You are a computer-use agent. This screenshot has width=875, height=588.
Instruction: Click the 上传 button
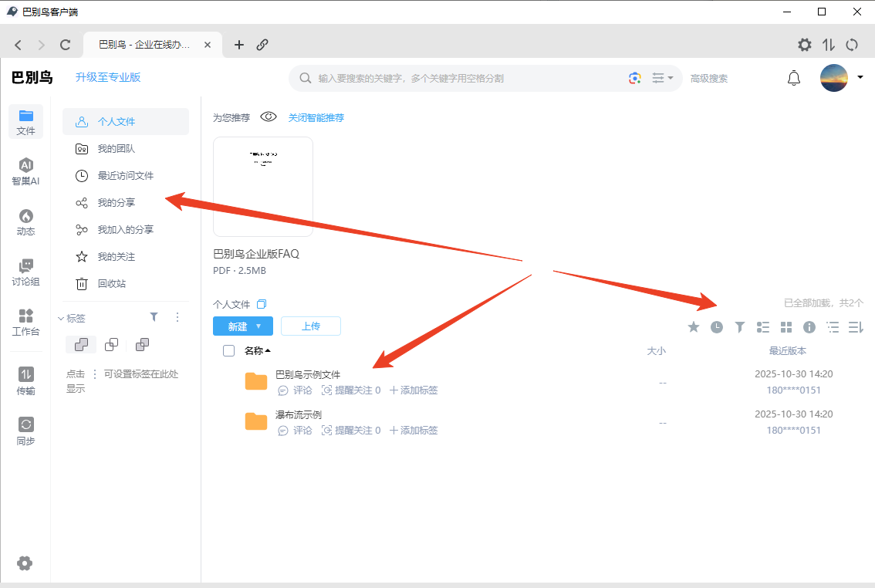tap(311, 326)
